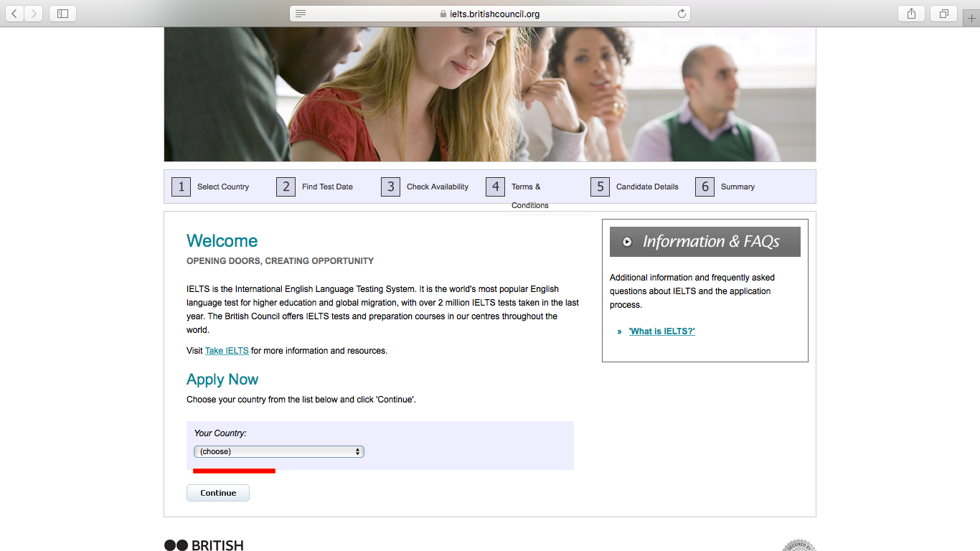Select the Check Availability step label
The width and height of the screenshot is (980, 551).
coord(438,187)
